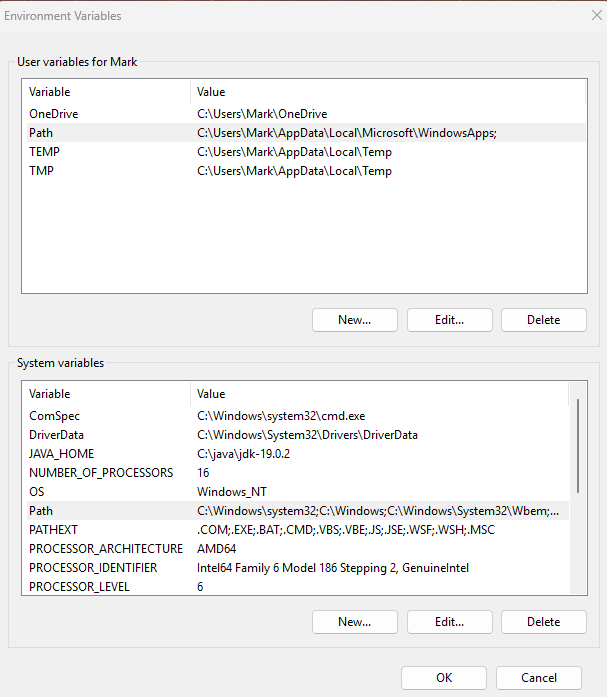Select the PATHEXT system variable

[x=53, y=530]
